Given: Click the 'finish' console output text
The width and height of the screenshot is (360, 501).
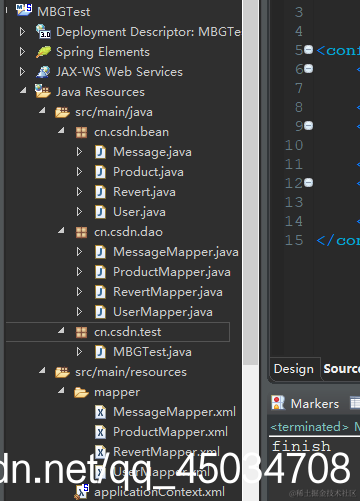Looking at the screenshot, I should point(301,446).
